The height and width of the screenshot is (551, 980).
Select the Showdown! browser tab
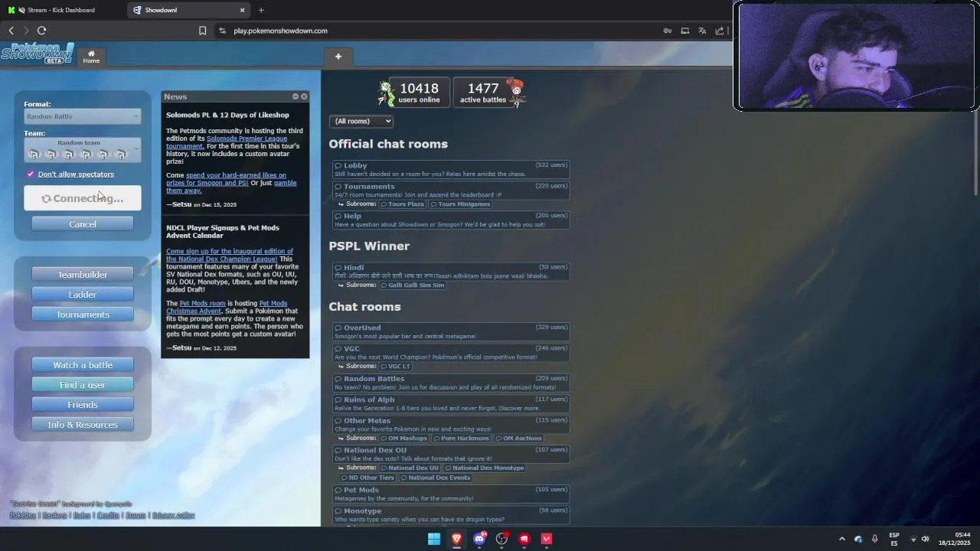[188, 10]
